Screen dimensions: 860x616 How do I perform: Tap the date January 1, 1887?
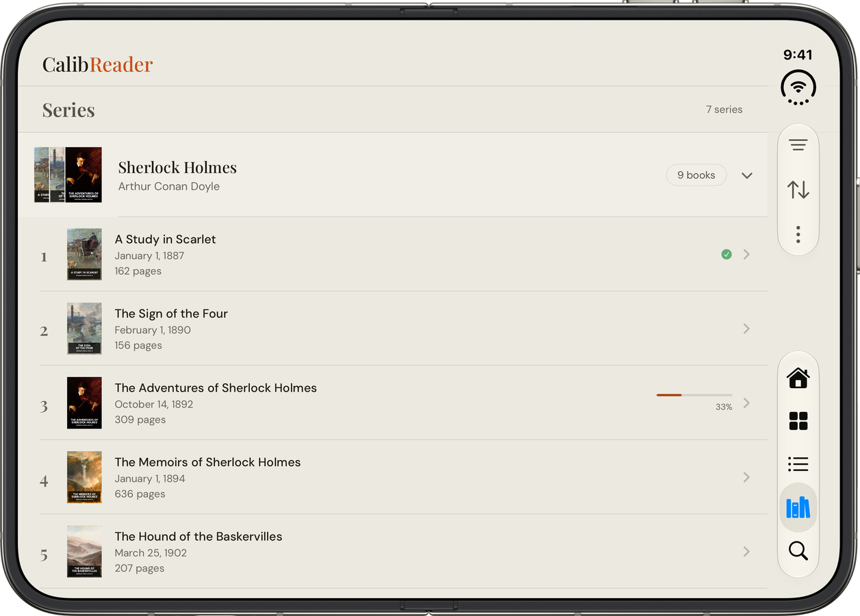pyautogui.click(x=149, y=256)
